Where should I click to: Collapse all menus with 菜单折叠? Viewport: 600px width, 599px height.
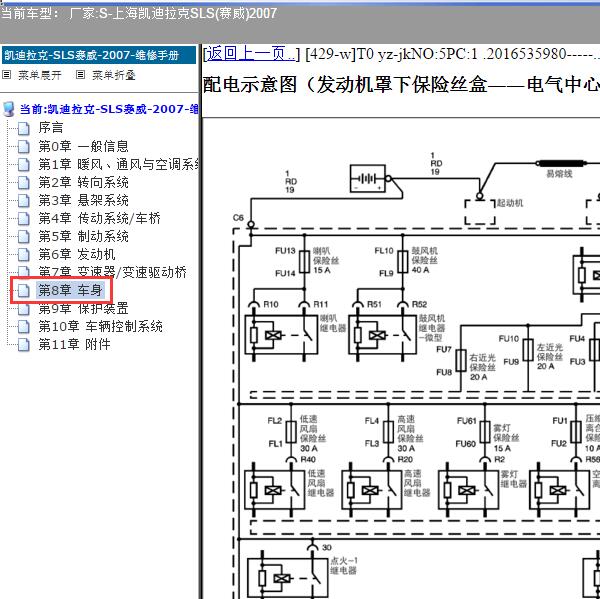point(114,75)
